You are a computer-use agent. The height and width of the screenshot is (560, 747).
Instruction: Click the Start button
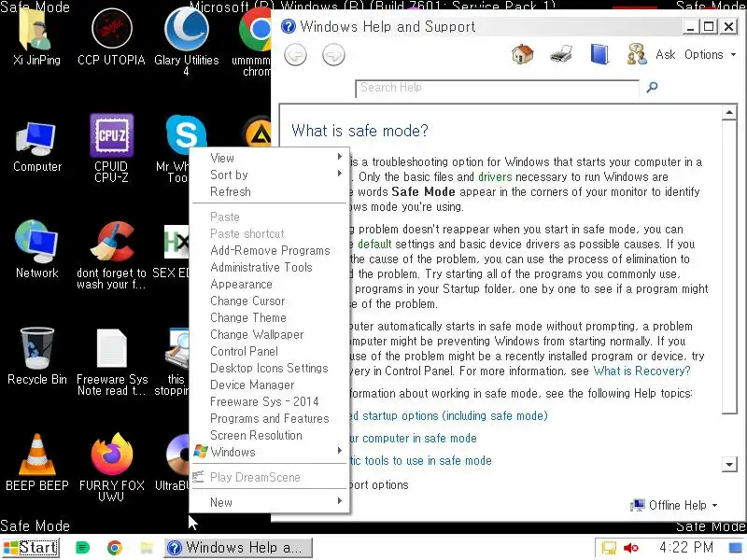point(31,548)
